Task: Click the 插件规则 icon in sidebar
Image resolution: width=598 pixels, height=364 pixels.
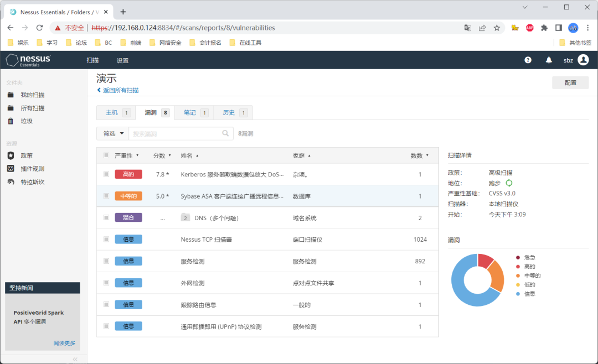Action: pos(11,169)
